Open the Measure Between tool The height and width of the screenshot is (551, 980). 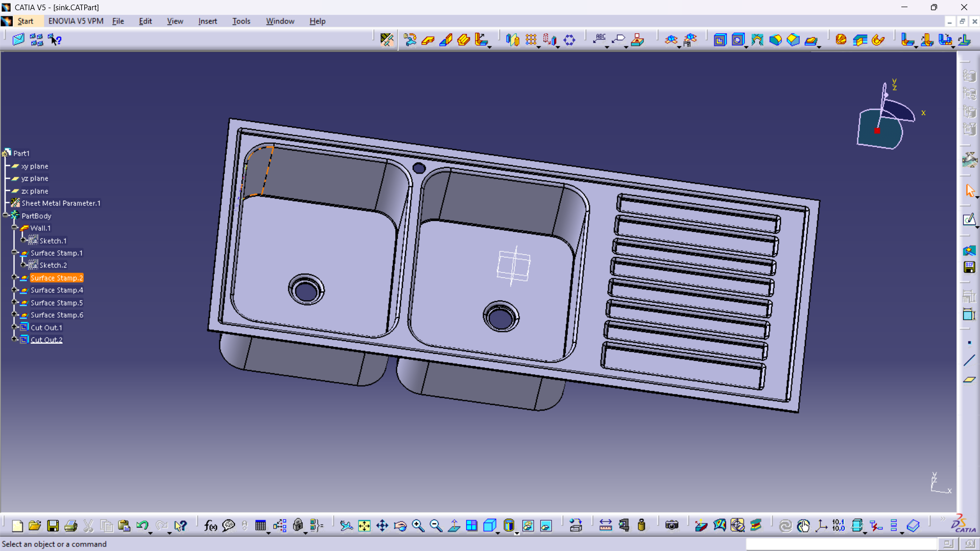(x=606, y=525)
